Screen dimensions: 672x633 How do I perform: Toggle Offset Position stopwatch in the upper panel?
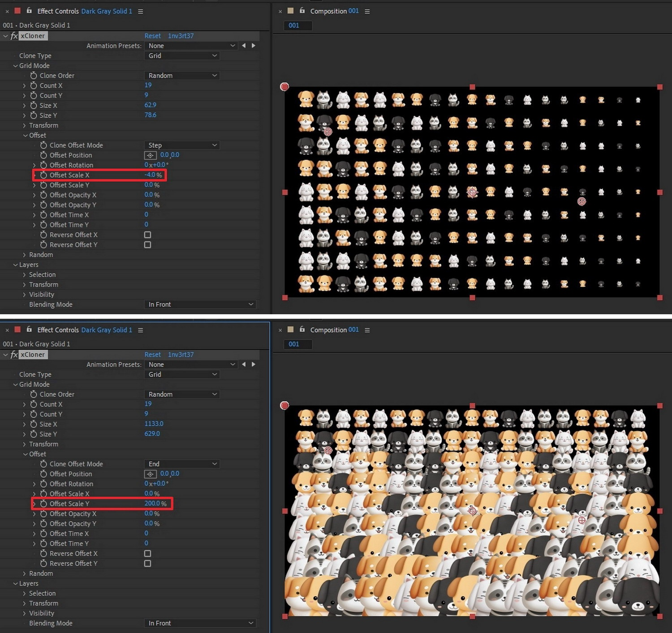(x=43, y=155)
